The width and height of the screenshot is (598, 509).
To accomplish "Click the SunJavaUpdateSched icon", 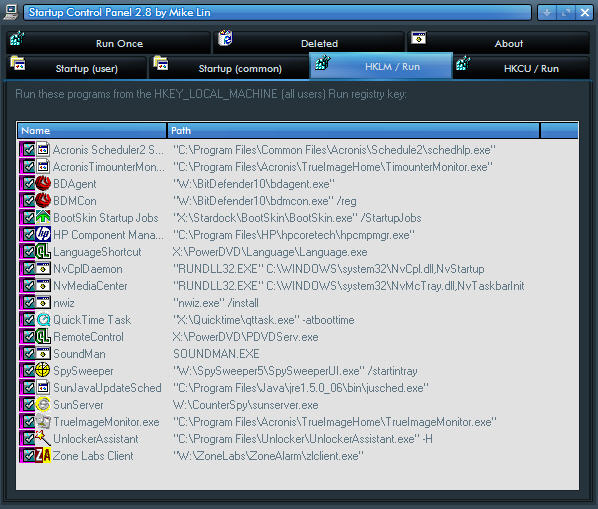I will pyautogui.click(x=43, y=388).
